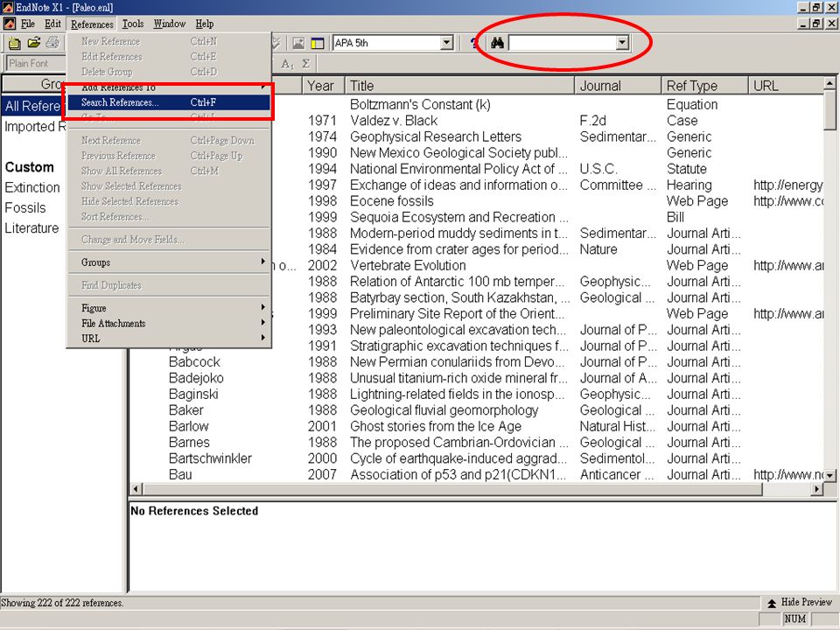The width and height of the screenshot is (840, 630).
Task: Select the Extinction custom group
Action: (32, 187)
